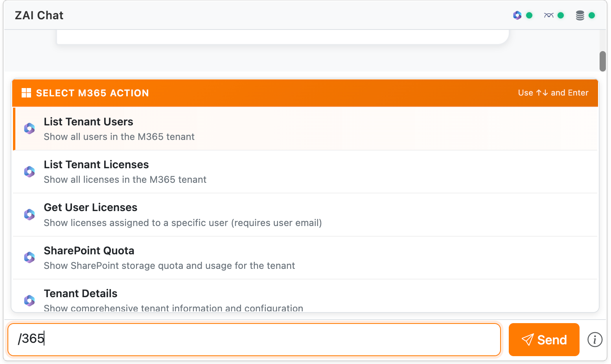Viewport: 611px width, 364px height.
Task: Click the 'Use ↑↓ and Enter' hint
Action: click(x=553, y=93)
